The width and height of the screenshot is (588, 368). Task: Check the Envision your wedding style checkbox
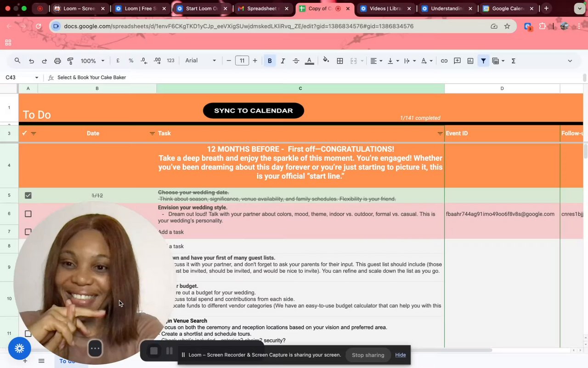tap(28, 214)
